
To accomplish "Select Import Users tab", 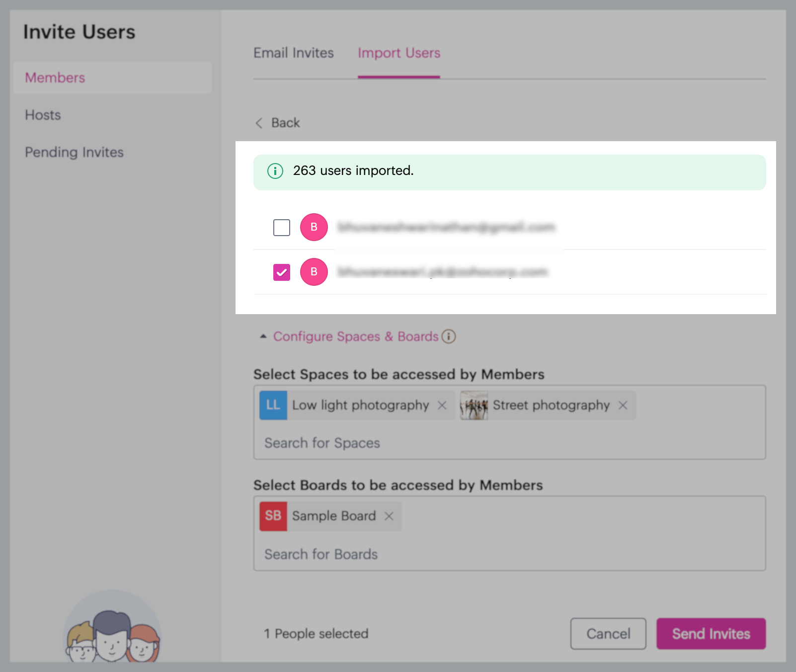I will (399, 53).
